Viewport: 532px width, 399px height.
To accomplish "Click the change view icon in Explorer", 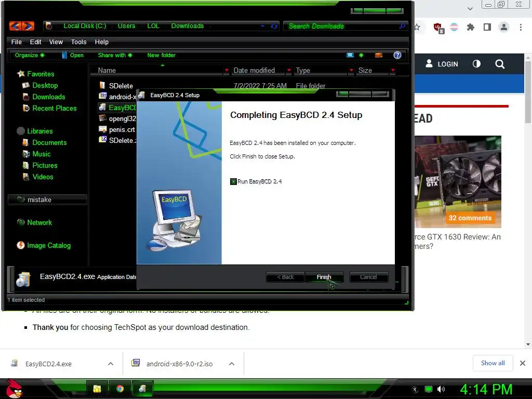I will [x=350, y=55].
